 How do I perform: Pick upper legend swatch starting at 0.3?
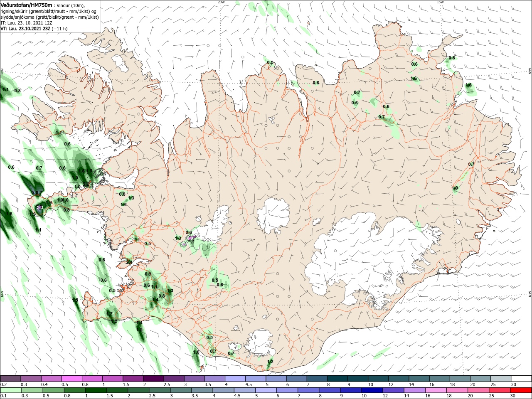point(31,379)
